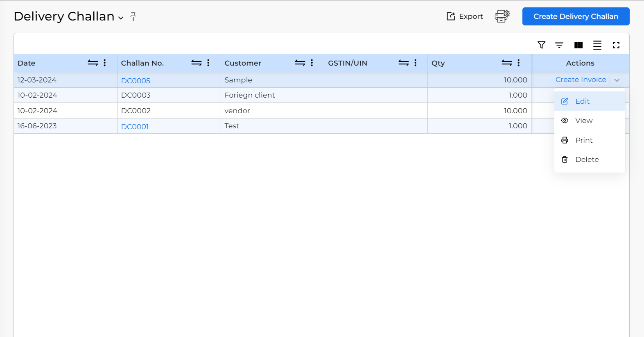Open print settings icon beside Export
Image resolution: width=644 pixels, height=337 pixels.
(x=502, y=16)
